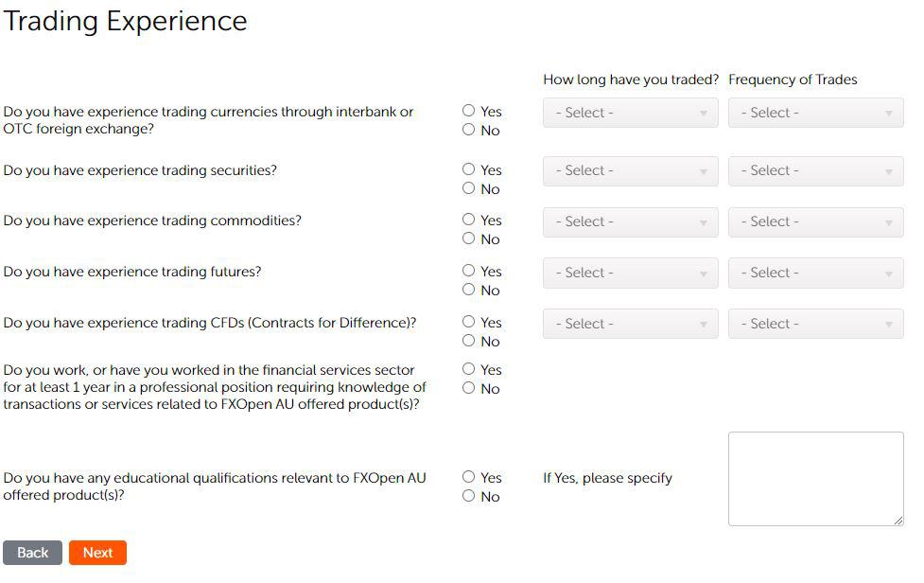Select Yes for educational qualifications question

[469, 477]
